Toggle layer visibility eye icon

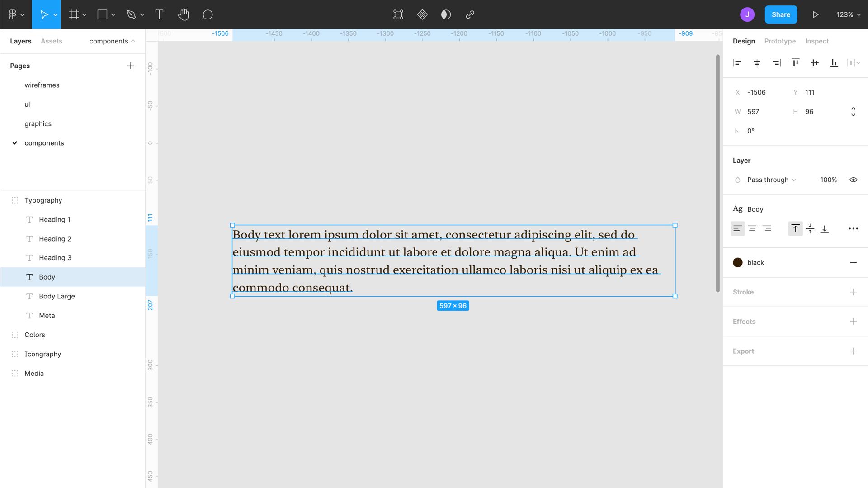[x=853, y=180]
